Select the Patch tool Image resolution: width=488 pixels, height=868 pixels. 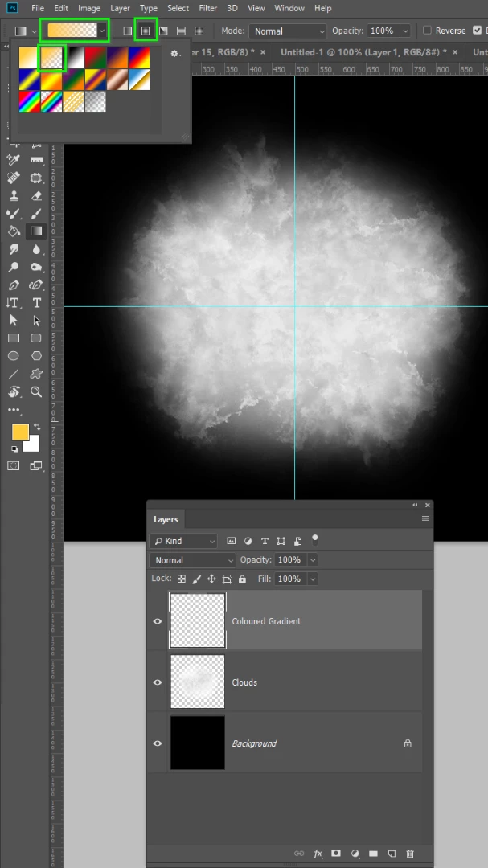coord(36,178)
